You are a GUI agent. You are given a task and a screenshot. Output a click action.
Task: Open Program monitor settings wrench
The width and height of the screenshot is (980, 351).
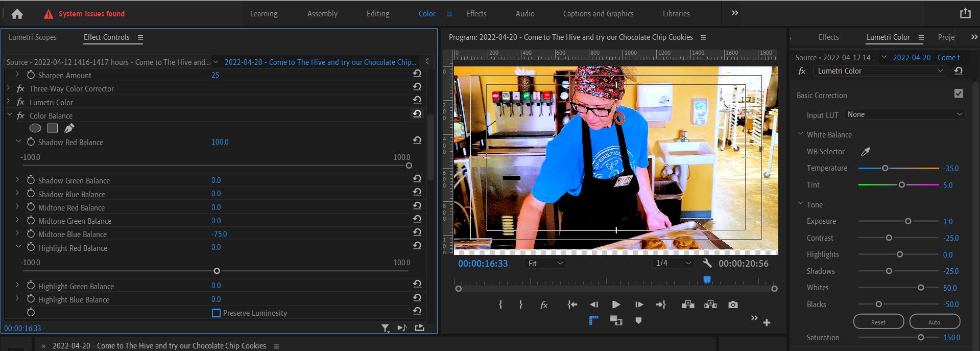click(x=707, y=263)
